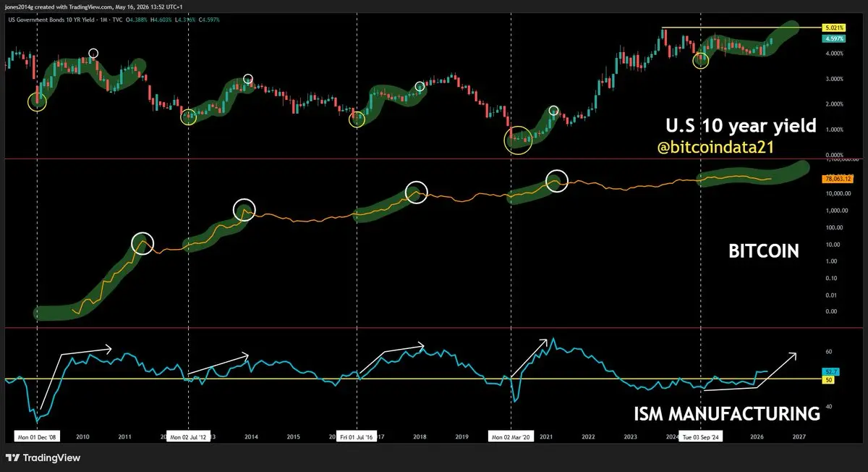
Task: Click the TradingView logo in bottom-left corner
Action: coord(43,458)
